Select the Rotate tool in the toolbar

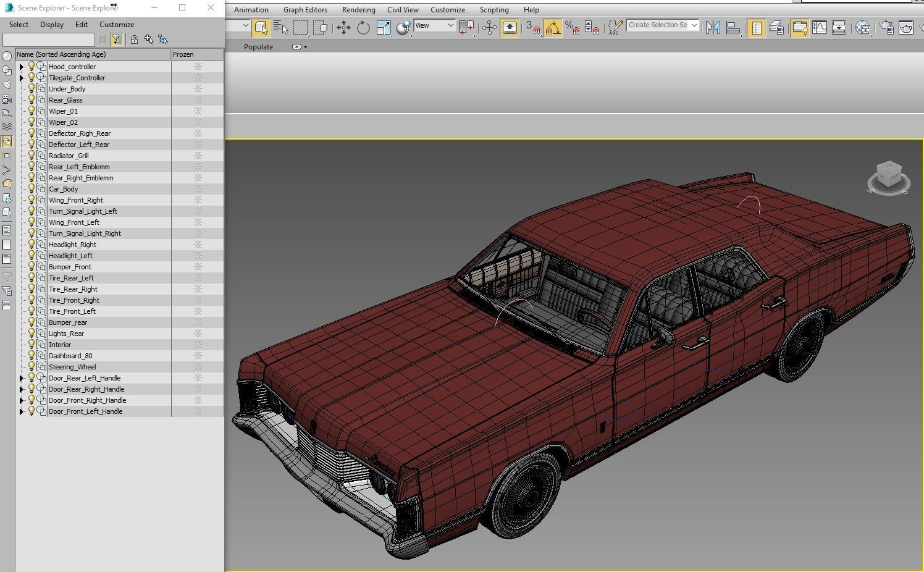(x=363, y=28)
